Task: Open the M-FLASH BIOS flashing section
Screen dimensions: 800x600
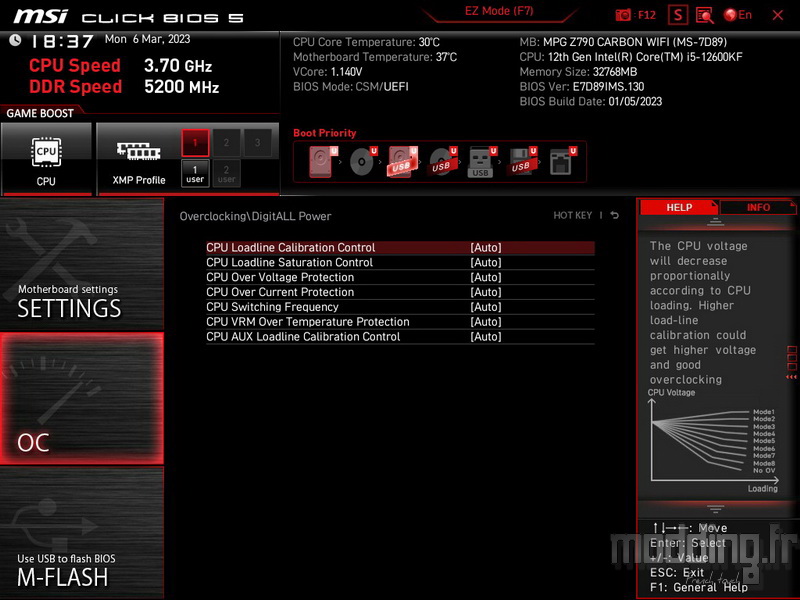Action: 82,533
